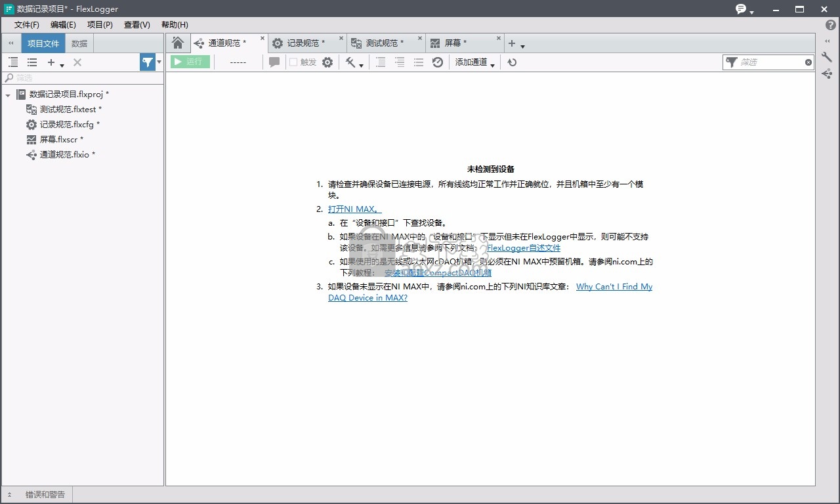Click the 屏幕.flxscr file icon

point(31,140)
